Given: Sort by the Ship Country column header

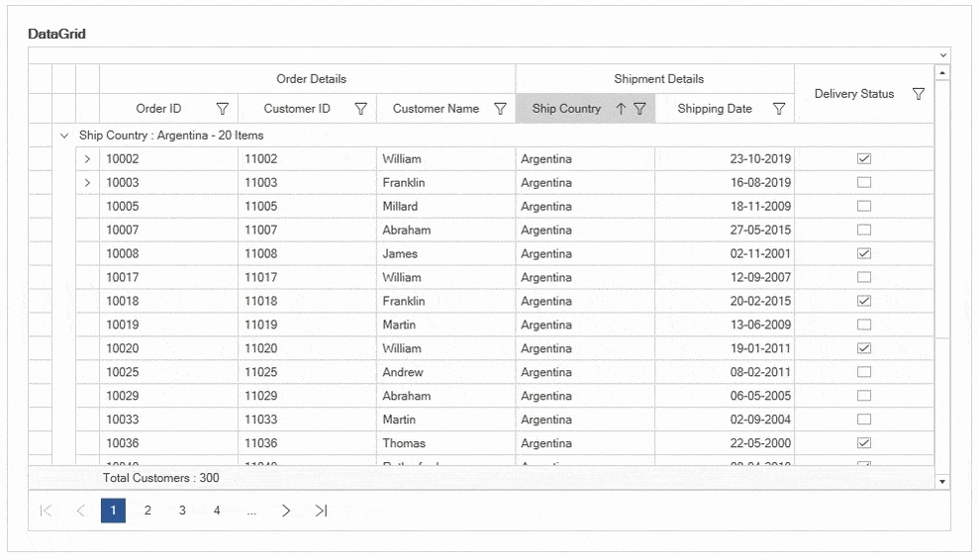Looking at the screenshot, I should (566, 109).
